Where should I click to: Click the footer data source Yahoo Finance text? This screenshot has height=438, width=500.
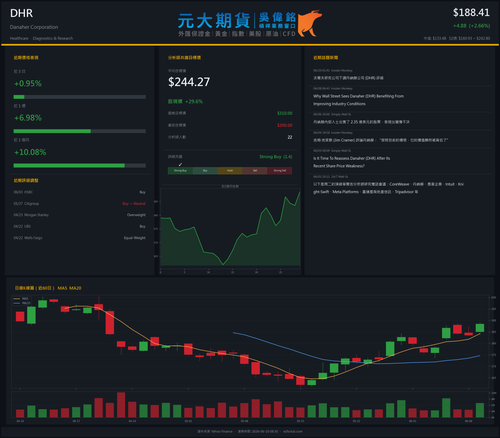215,431
